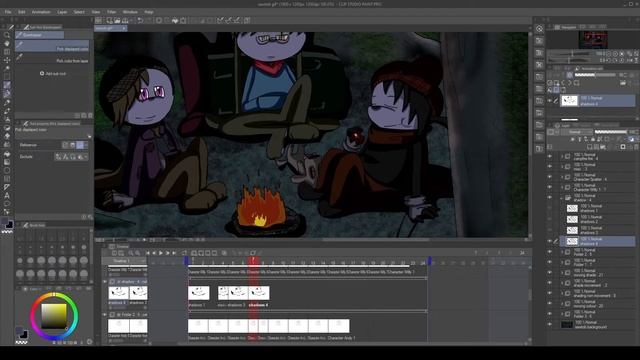The image size is (640, 360).
Task: Pick the Eyedropper tool in toolbox
Action: point(7,85)
